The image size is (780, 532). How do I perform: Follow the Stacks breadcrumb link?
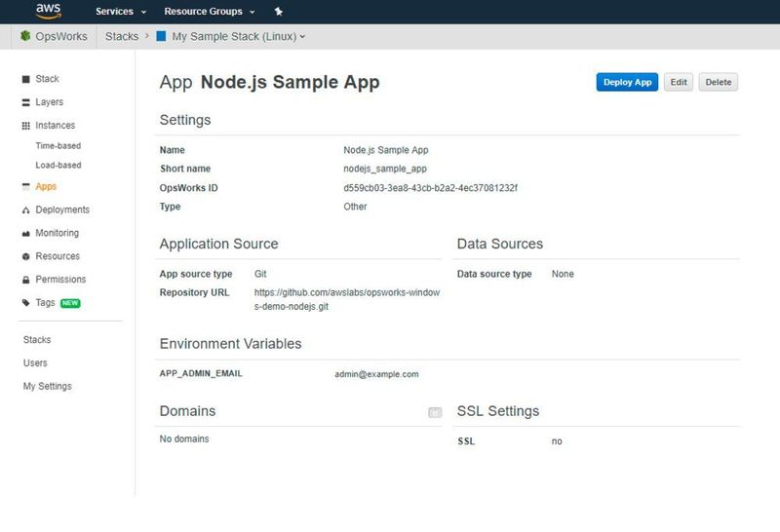[122, 36]
